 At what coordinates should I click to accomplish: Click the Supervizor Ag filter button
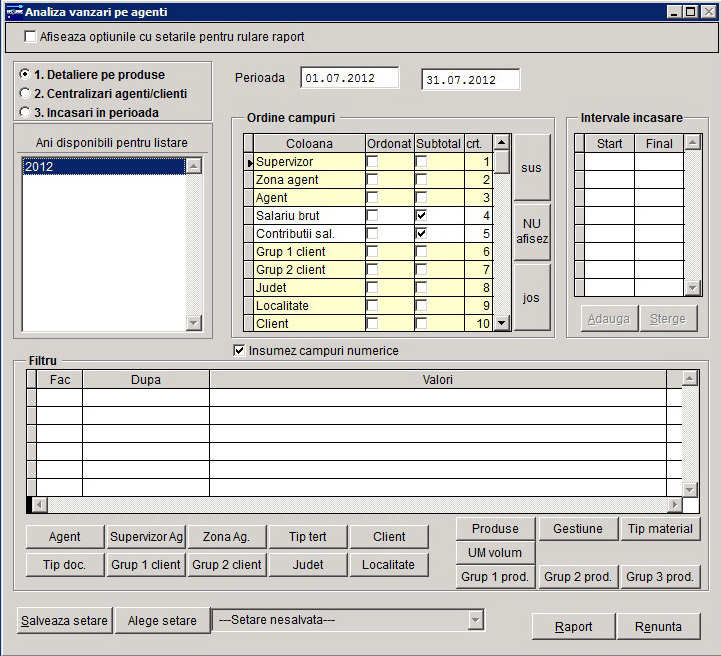pos(146,536)
